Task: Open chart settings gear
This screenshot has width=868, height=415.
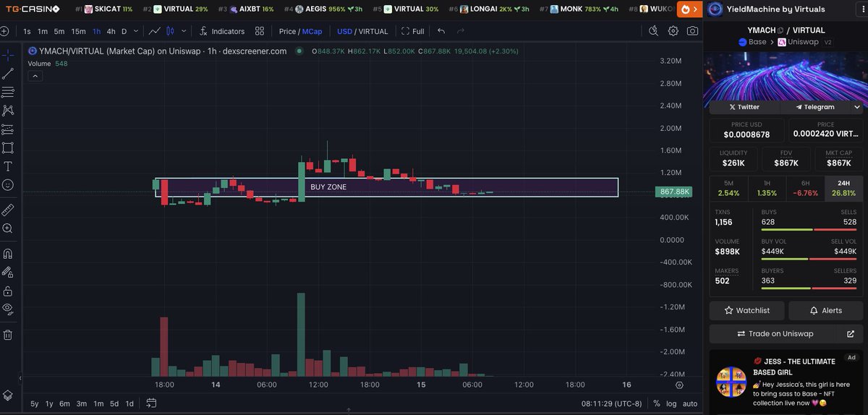Action: pyautogui.click(x=673, y=31)
